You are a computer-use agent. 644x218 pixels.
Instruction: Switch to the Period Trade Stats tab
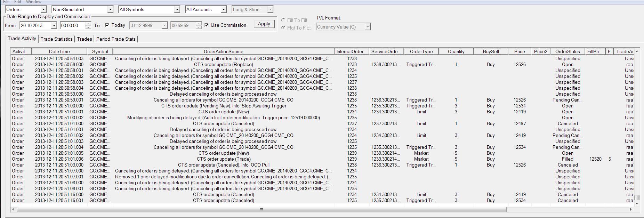(116, 39)
